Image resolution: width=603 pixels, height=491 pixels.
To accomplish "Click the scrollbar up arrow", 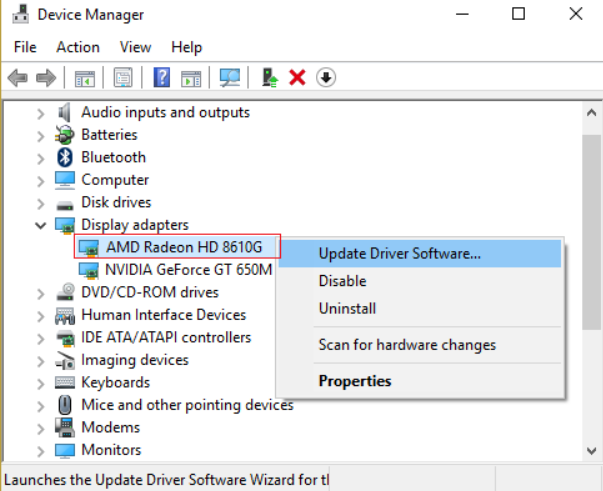I will point(591,113).
